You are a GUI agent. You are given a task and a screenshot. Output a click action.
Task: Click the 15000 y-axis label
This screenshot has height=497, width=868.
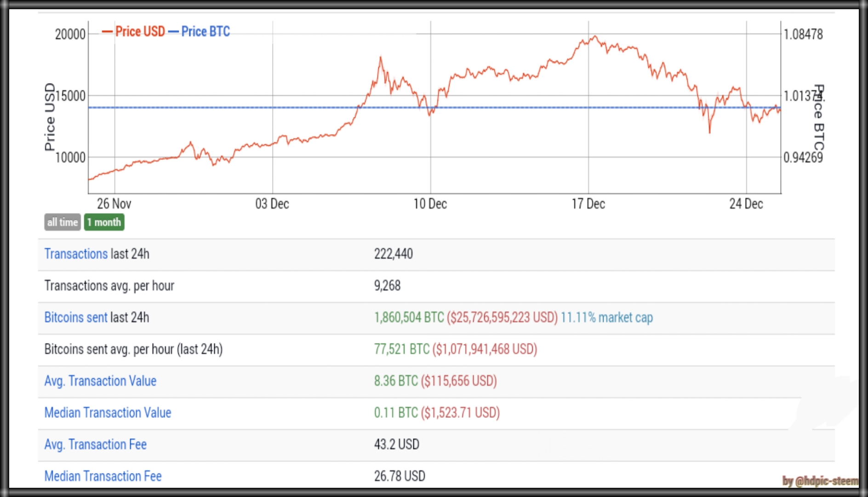point(70,96)
